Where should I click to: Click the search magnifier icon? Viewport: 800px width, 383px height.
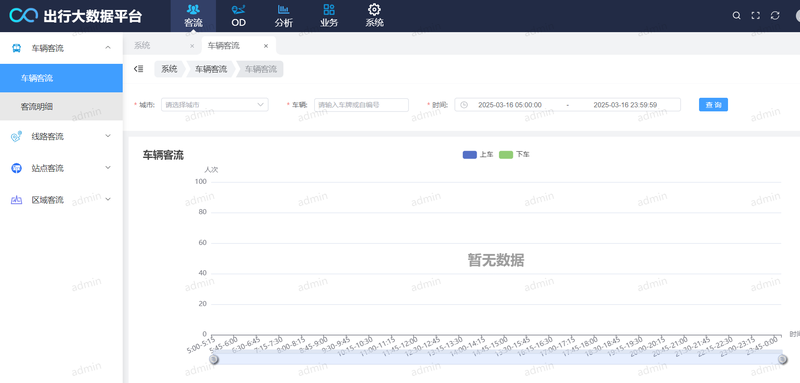pos(736,16)
